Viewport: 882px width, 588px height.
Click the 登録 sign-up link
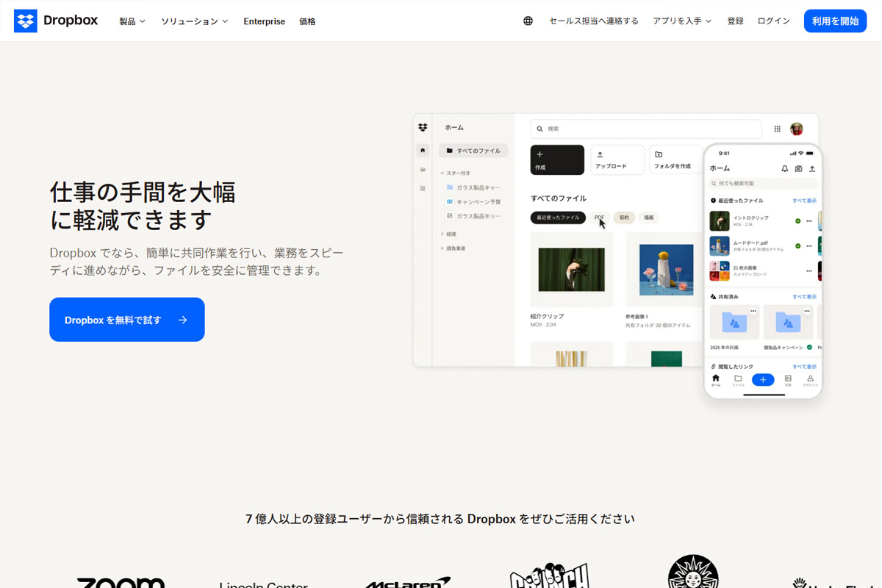735,21
